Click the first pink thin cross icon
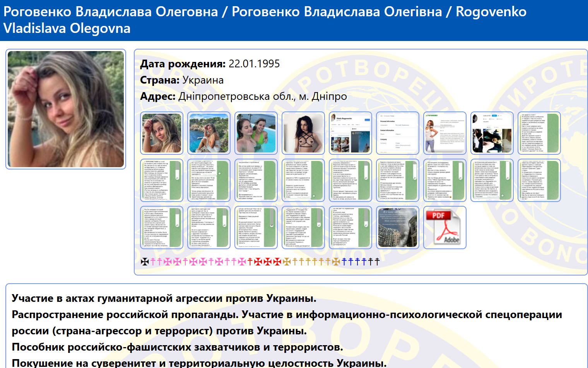 (153, 262)
